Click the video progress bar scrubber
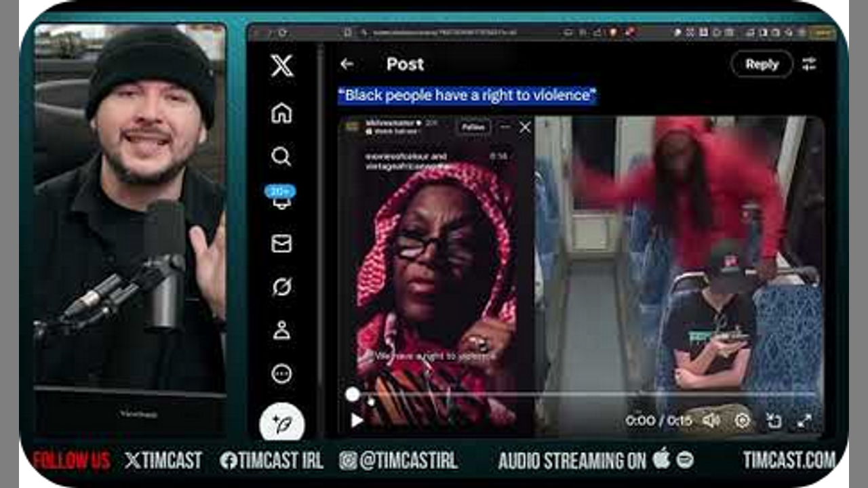The image size is (868, 488). click(x=353, y=394)
